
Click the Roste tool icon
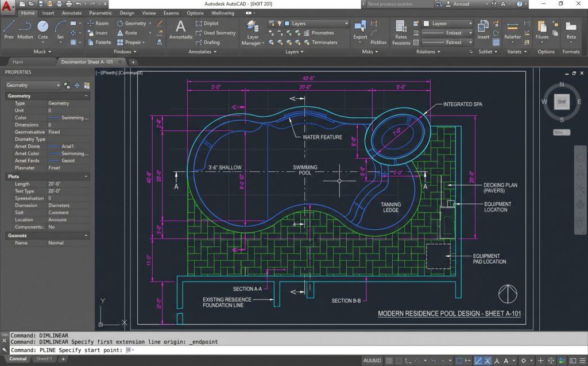tap(120, 33)
